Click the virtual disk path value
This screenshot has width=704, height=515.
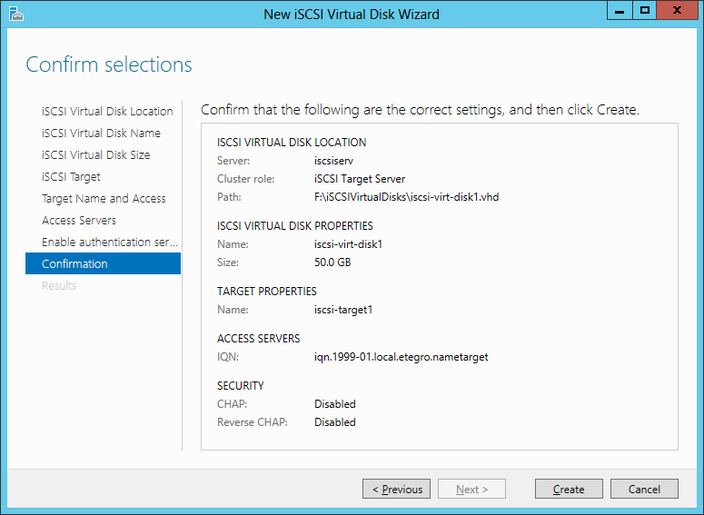click(406, 197)
